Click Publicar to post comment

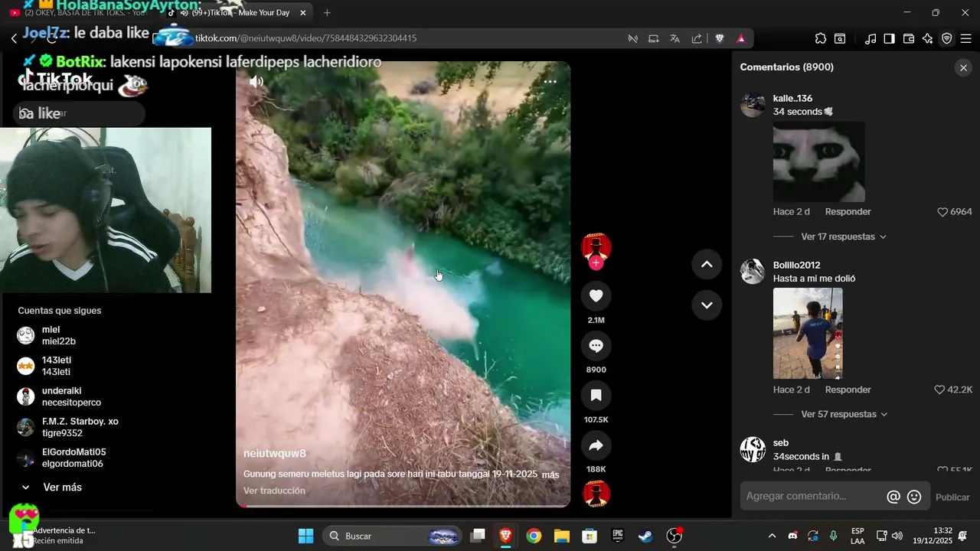point(952,497)
